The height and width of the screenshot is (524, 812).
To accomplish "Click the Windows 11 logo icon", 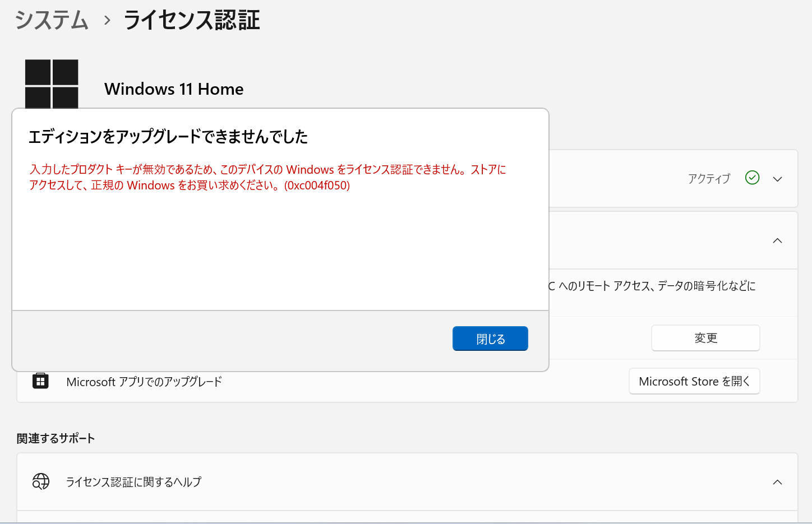I will (x=52, y=84).
